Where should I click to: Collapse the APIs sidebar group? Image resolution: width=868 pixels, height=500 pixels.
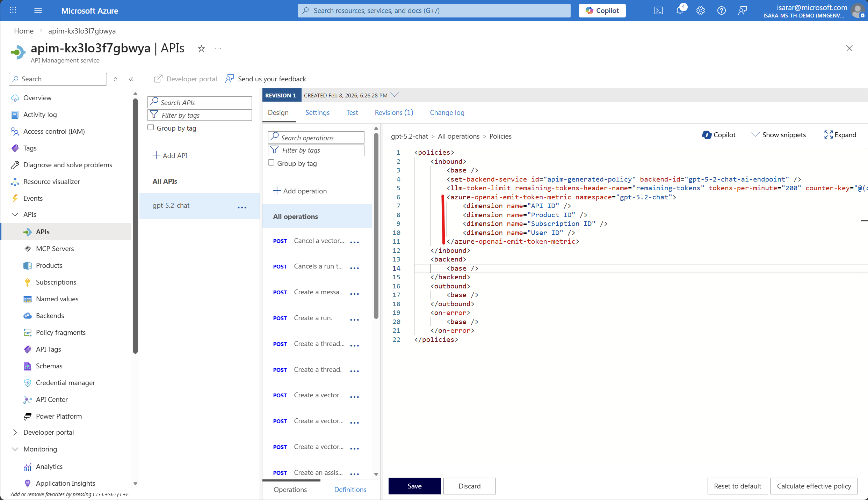tap(15, 214)
